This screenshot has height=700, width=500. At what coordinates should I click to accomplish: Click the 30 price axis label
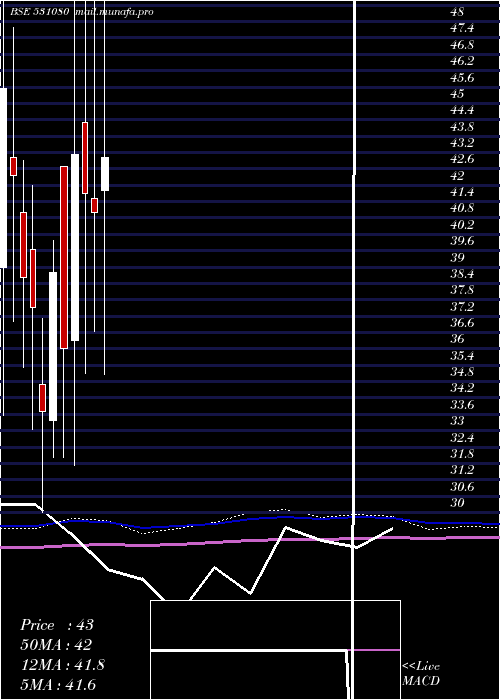click(x=457, y=503)
